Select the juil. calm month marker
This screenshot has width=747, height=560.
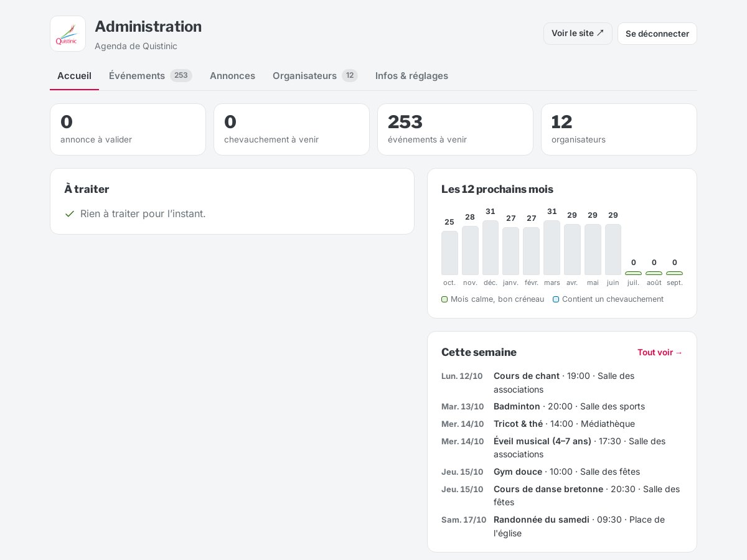(633, 273)
